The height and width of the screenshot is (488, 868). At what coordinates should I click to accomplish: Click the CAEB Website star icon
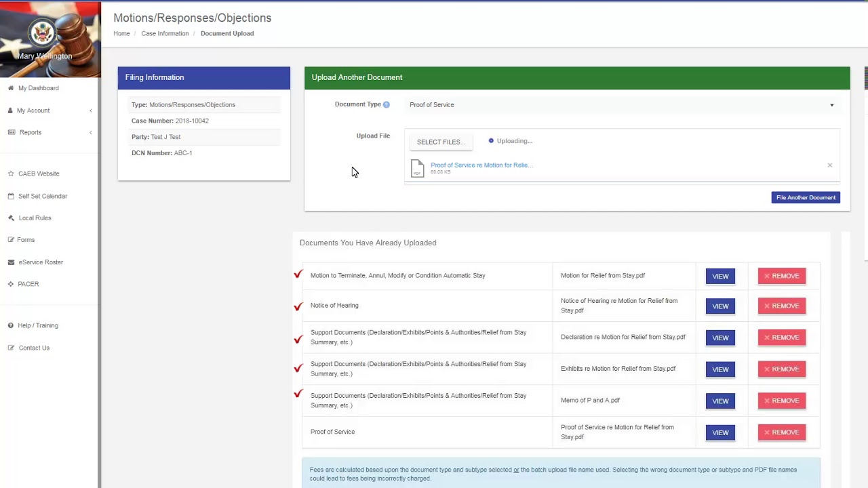[11, 174]
